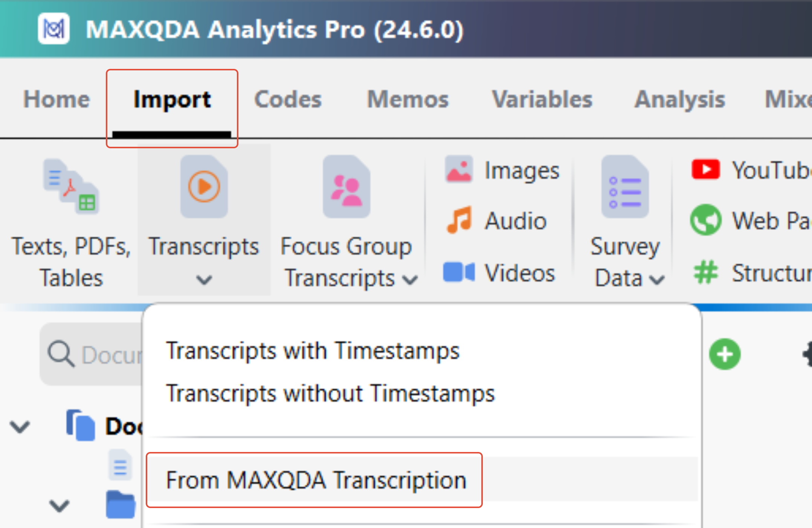Select Transcripts with Timestamps

313,351
